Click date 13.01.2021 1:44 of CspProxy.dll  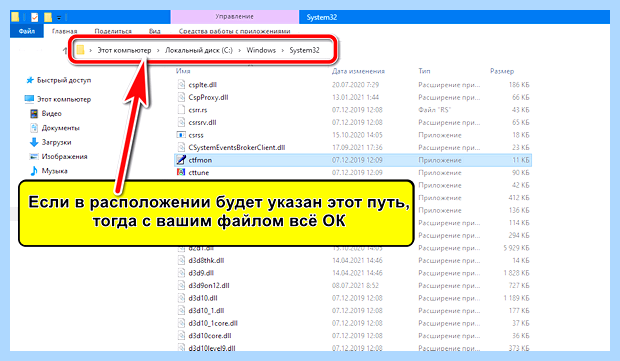click(x=355, y=97)
